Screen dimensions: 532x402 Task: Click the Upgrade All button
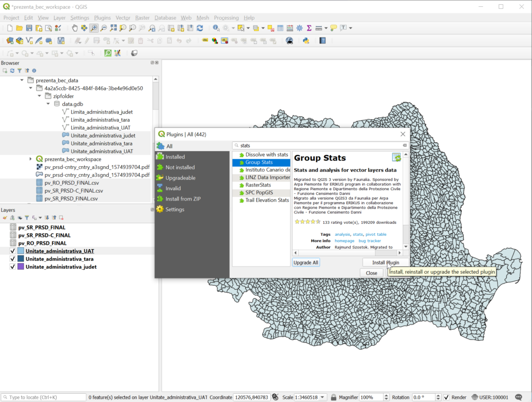coord(305,263)
